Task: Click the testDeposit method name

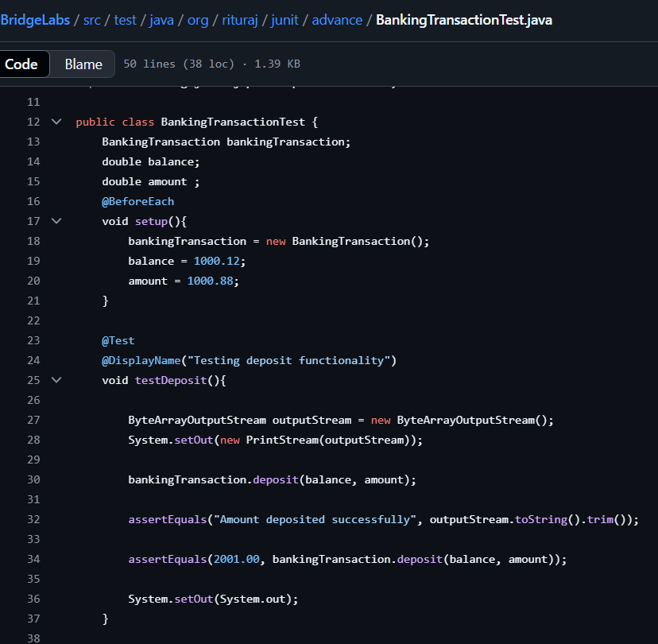Action: click(x=171, y=380)
